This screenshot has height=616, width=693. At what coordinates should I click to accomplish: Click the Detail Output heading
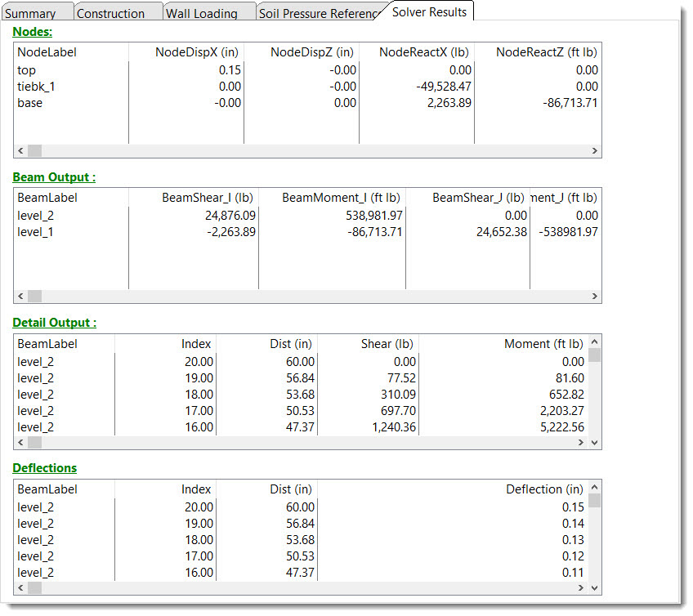pyautogui.click(x=54, y=323)
